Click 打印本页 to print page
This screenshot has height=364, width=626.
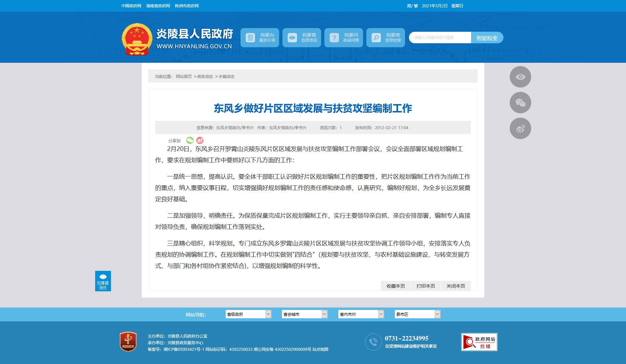point(426,286)
